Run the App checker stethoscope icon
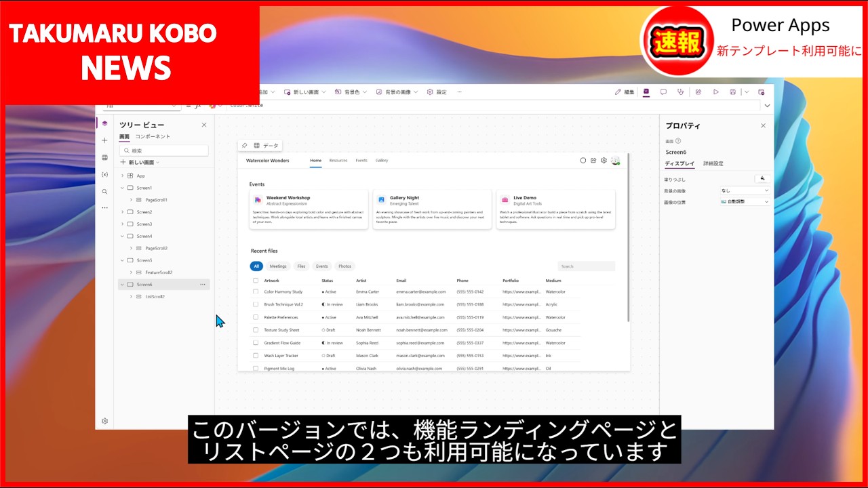 coord(680,92)
